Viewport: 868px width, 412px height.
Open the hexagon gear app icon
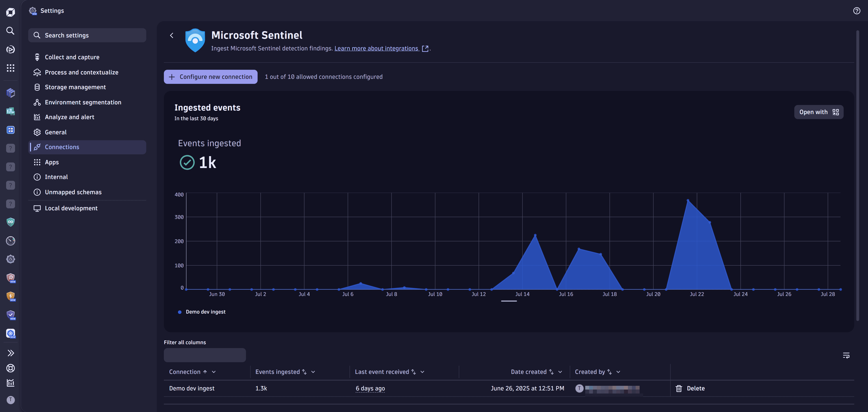(10, 259)
